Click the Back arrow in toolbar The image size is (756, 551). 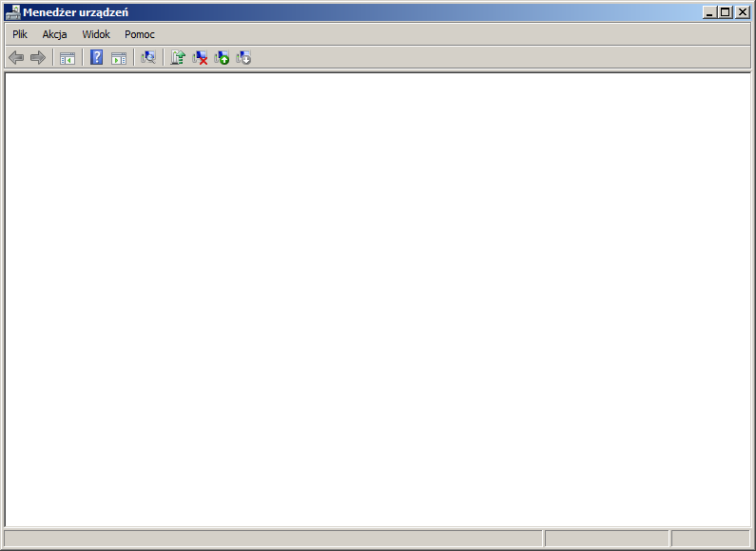pos(16,58)
